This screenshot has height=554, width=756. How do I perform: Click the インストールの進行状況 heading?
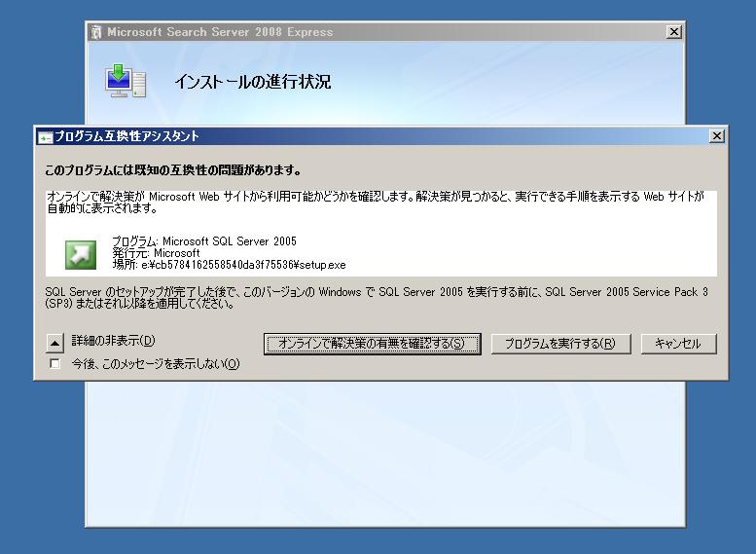click(253, 82)
